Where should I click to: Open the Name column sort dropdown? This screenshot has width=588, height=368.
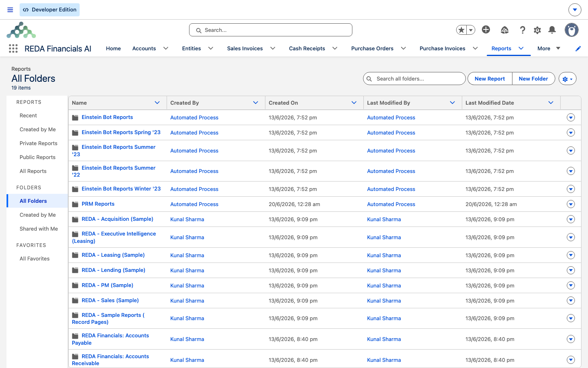click(157, 103)
